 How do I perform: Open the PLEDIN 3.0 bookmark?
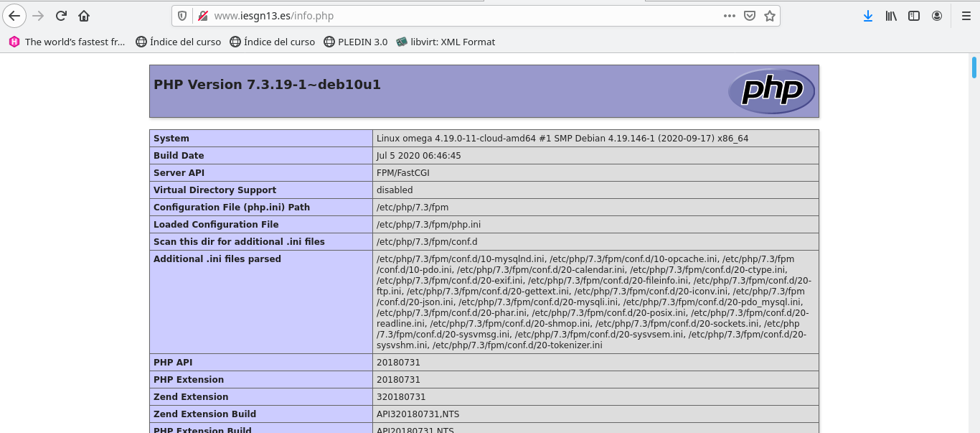356,42
